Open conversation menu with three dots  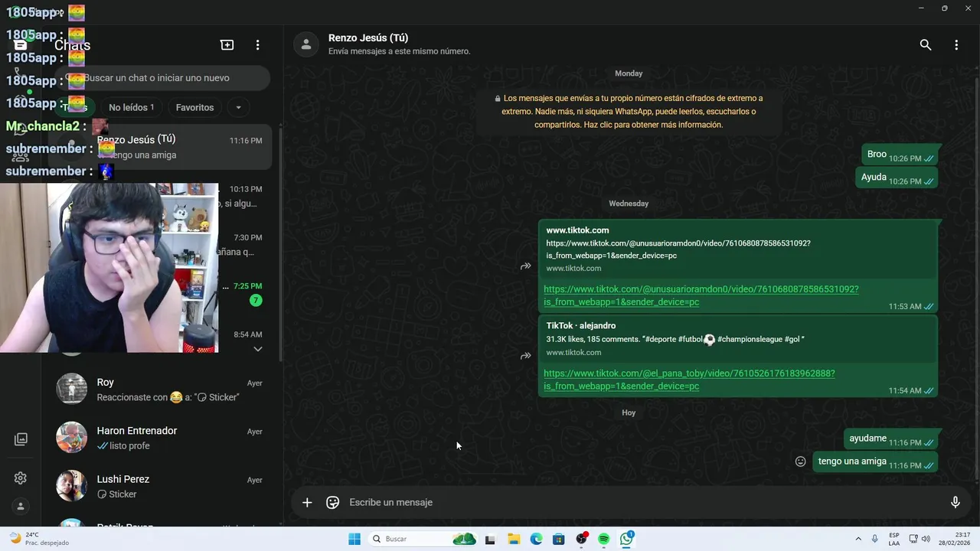coord(956,45)
